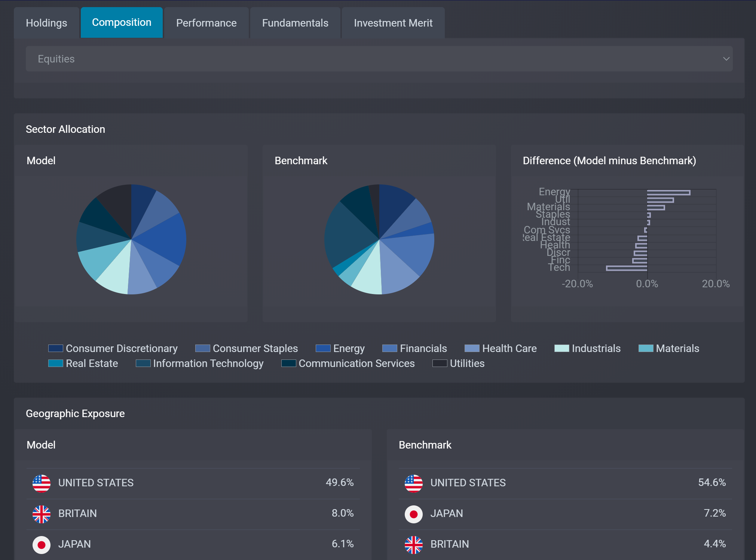Image resolution: width=756 pixels, height=560 pixels.
Task: Click the Communication Services legend label
Action: point(356,363)
